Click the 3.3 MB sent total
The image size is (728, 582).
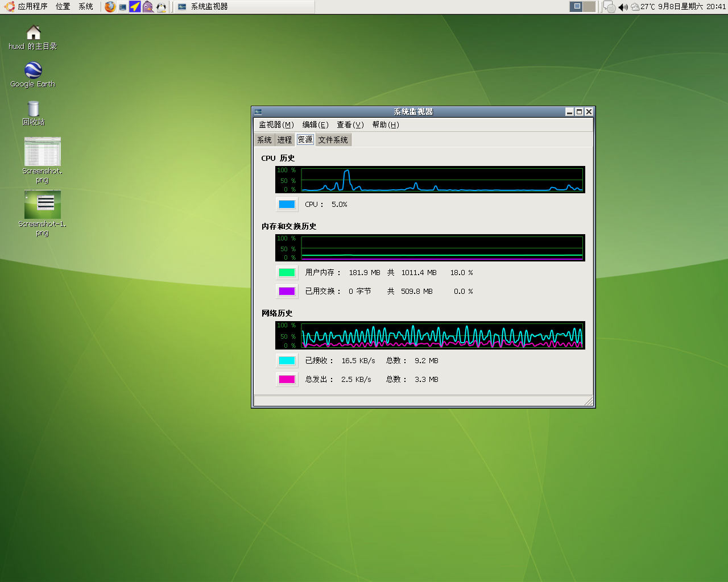pyautogui.click(x=426, y=380)
